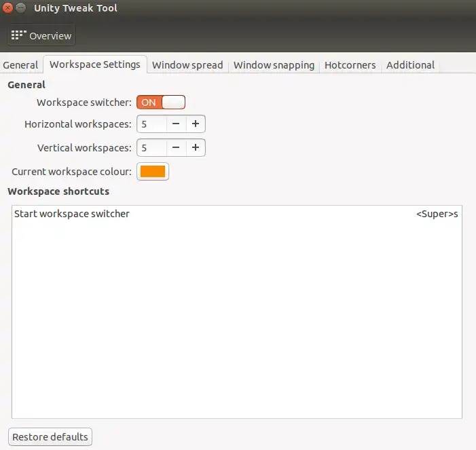
Task: Close the Unity Tweak Tool window
Action: (7, 7)
